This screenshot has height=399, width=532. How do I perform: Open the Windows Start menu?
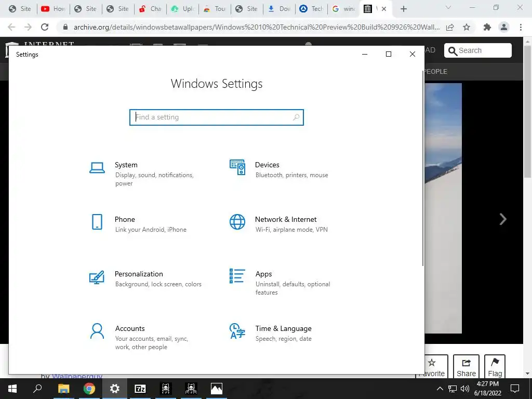pos(12,389)
